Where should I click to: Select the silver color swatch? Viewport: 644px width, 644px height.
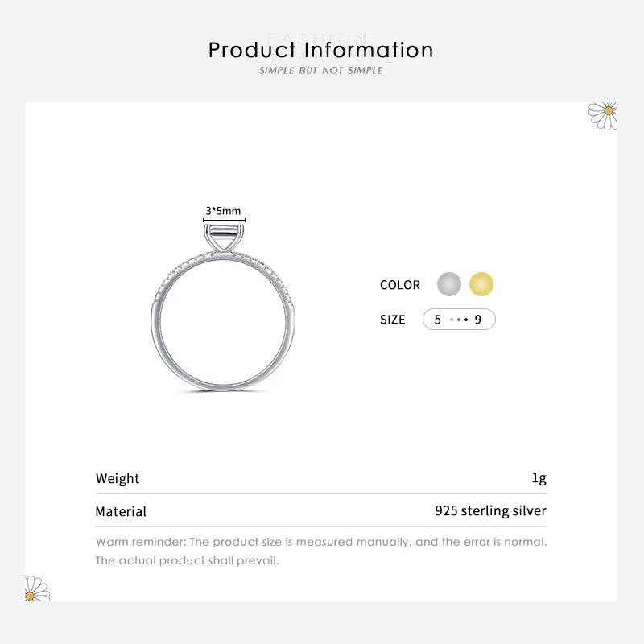click(x=449, y=284)
